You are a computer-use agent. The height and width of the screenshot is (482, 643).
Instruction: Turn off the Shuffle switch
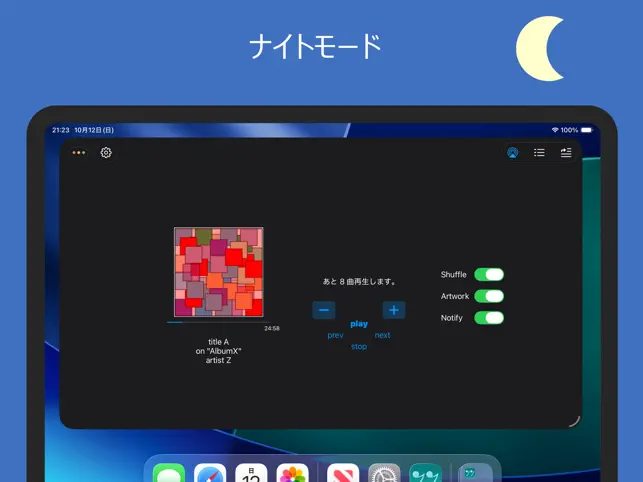click(489, 274)
